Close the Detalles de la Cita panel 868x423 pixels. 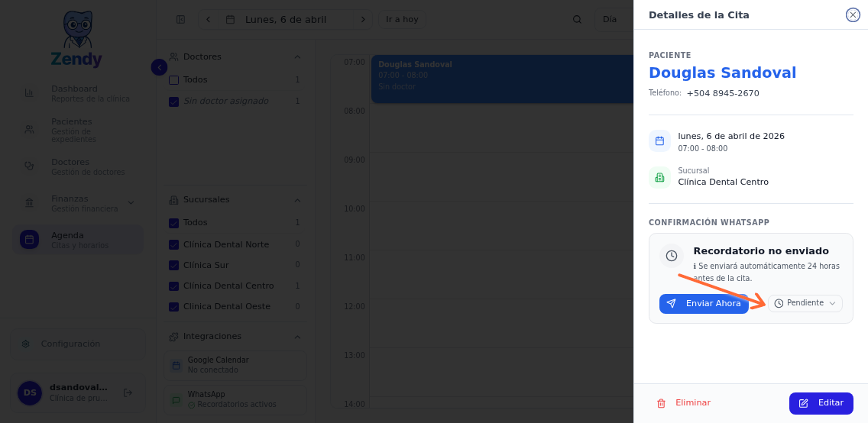[853, 15]
